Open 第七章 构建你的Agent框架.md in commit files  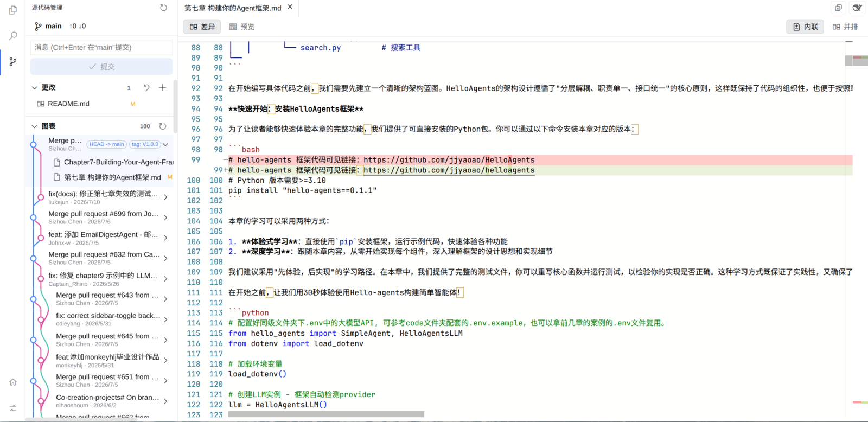(112, 177)
